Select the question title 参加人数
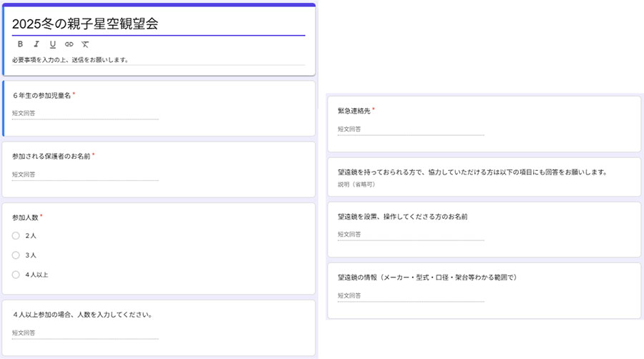 [25, 217]
